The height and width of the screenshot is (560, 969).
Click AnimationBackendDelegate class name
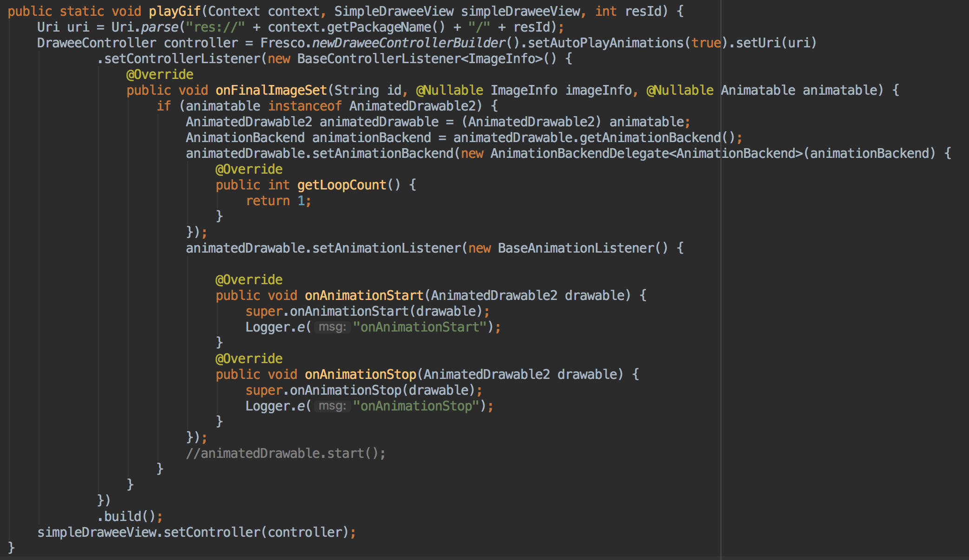pos(580,153)
